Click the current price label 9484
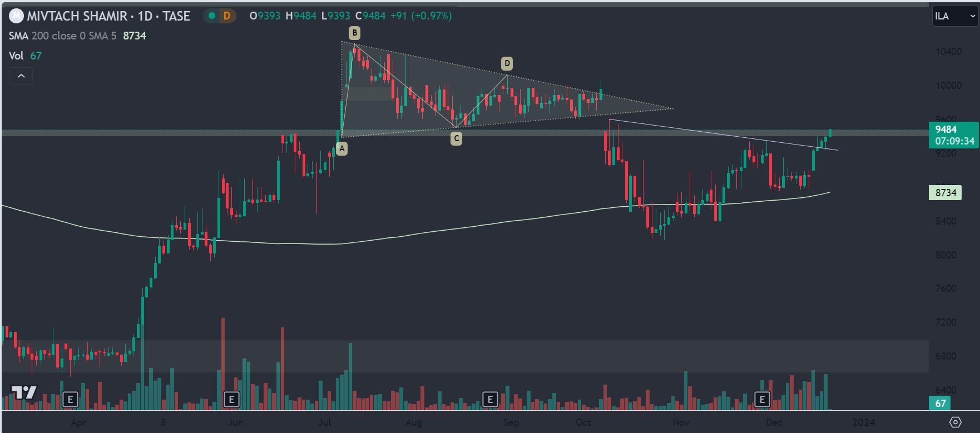Screen dimensions: 980x433 (946, 130)
